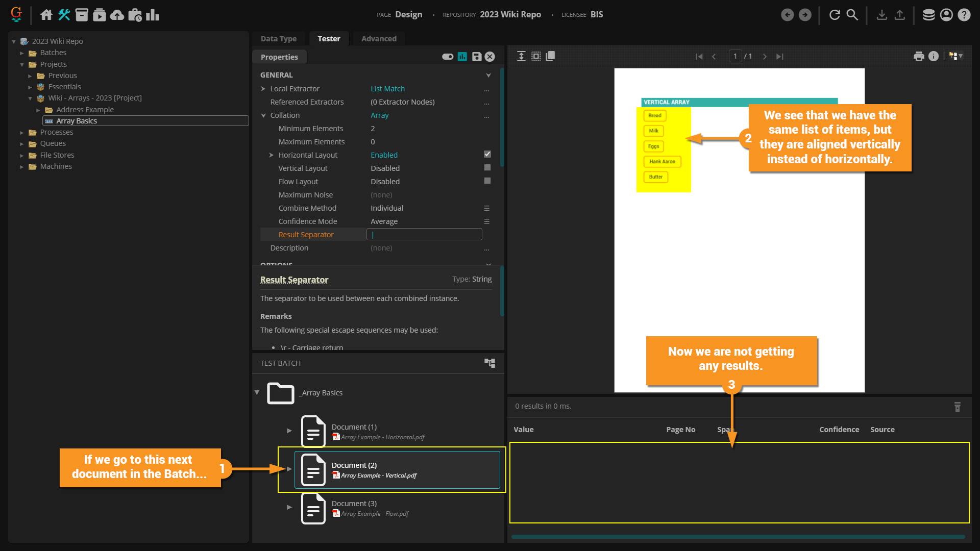Enable the Vertical Layout checkbox
The image size is (980, 551).
pos(487,167)
